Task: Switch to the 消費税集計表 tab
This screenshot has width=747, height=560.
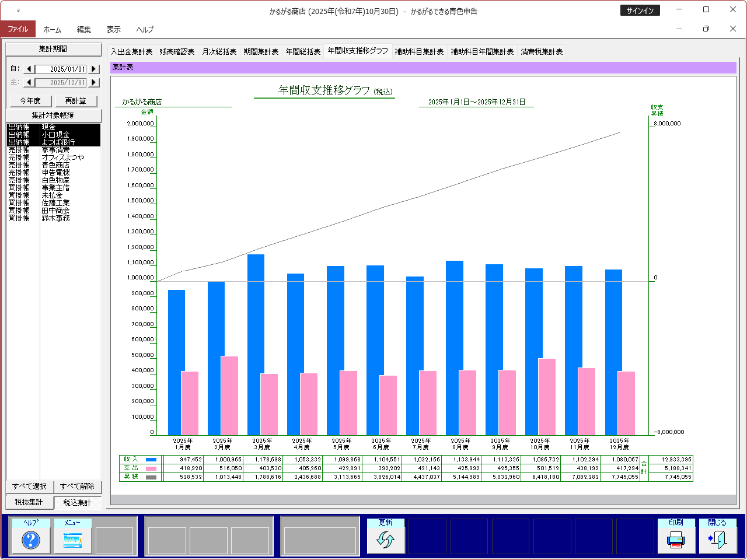Action: tap(542, 52)
